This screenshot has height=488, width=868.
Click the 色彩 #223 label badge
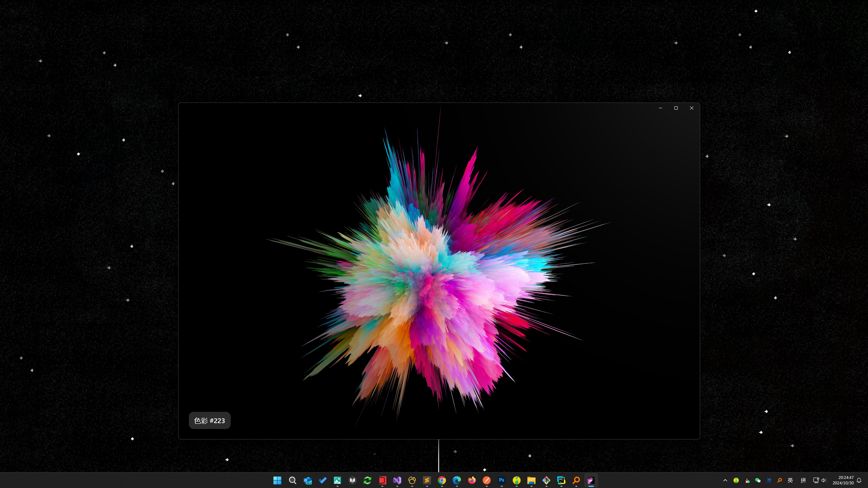(209, 420)
